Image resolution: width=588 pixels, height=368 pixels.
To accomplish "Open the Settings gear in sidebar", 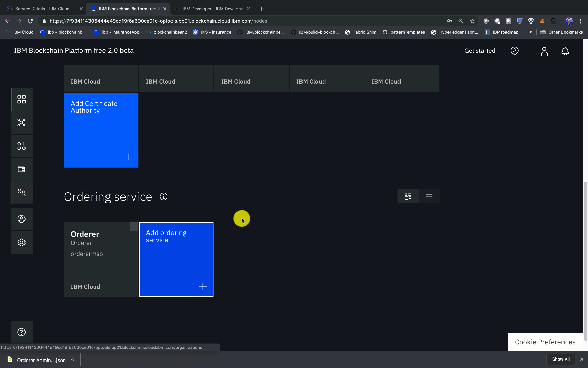I will 21,242.
